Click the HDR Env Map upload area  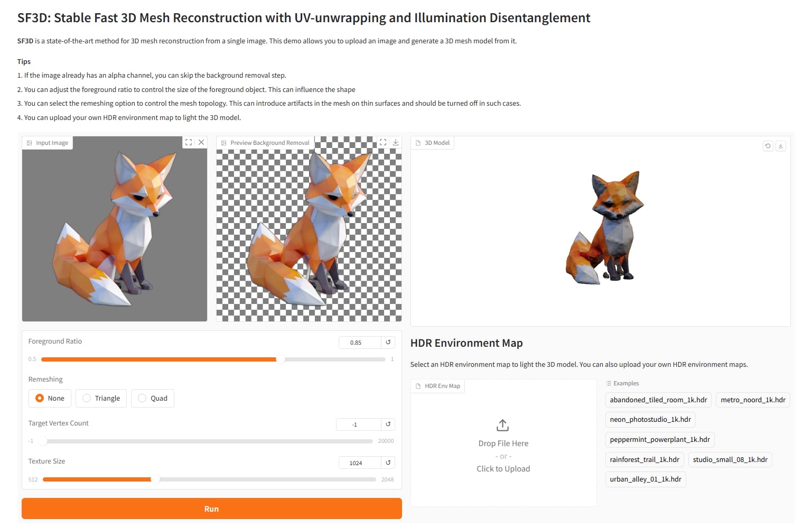click(x=503, y=447)
